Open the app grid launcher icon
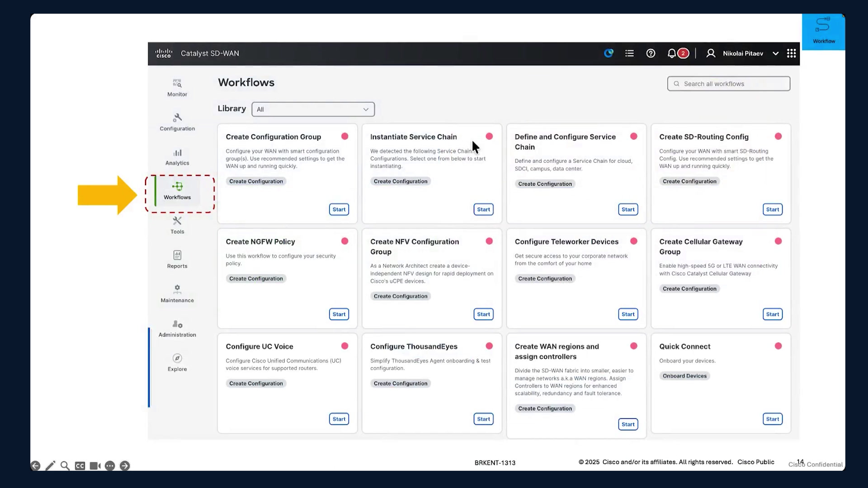The height and width of the screenshot is (488, 868). click(791, 53)
